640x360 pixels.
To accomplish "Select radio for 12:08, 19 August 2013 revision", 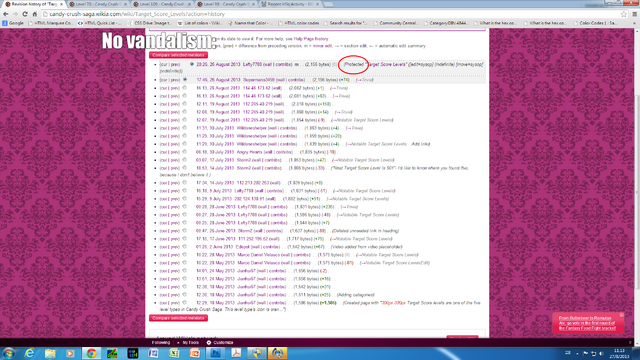I will (184, 111).
